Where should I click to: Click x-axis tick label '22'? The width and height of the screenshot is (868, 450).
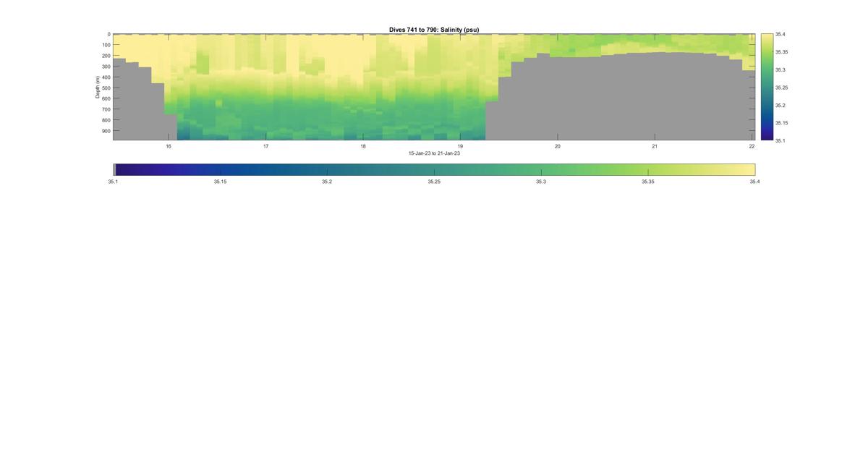coord(752,146)
